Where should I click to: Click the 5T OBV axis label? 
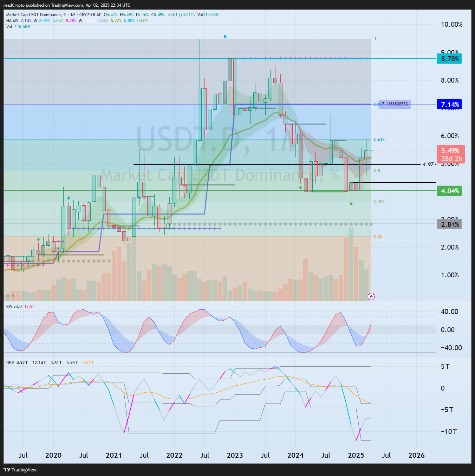tap(445, 366)
